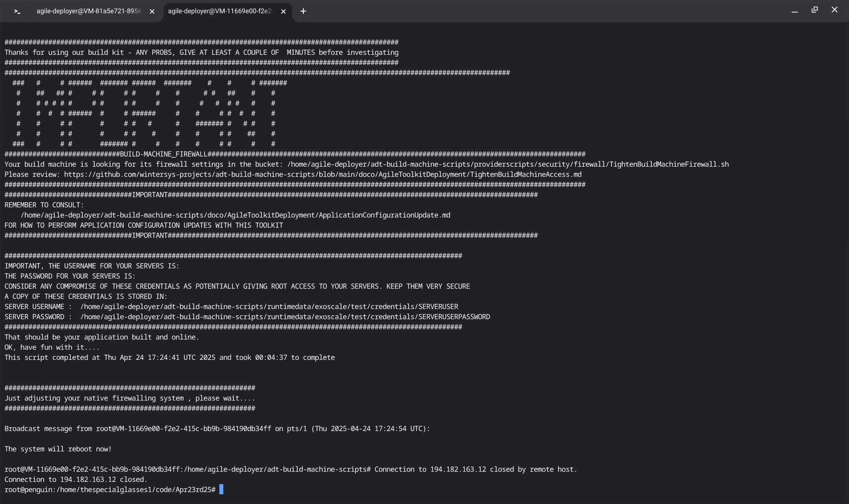849x504 pixels.
Task: Select the VM-11669e00 terminal tab
Action: [220, 11]
